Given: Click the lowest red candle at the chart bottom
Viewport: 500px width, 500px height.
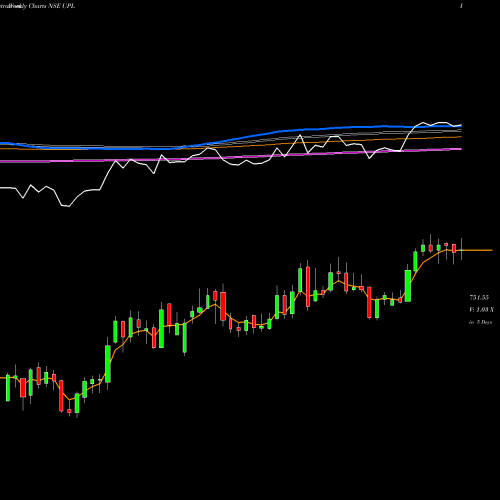Looking at the screenshot, I should [x=69, y=411].
